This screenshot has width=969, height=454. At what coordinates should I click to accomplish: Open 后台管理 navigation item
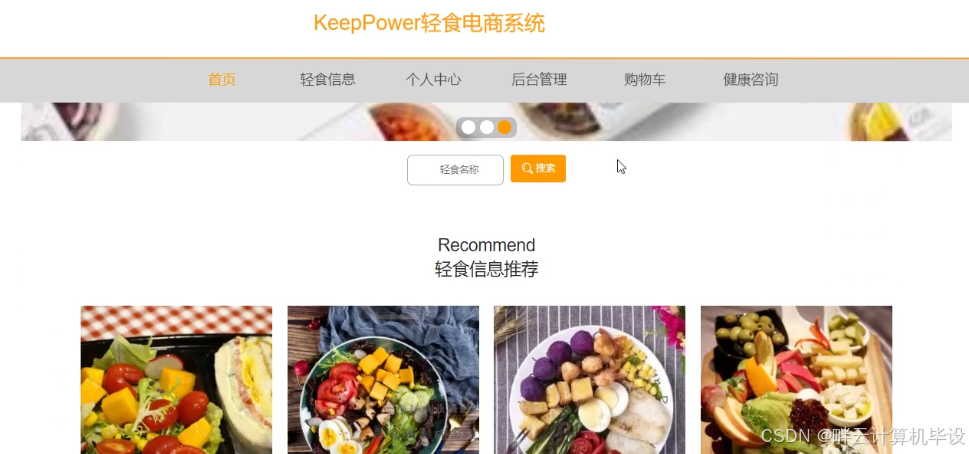[539, 80]
